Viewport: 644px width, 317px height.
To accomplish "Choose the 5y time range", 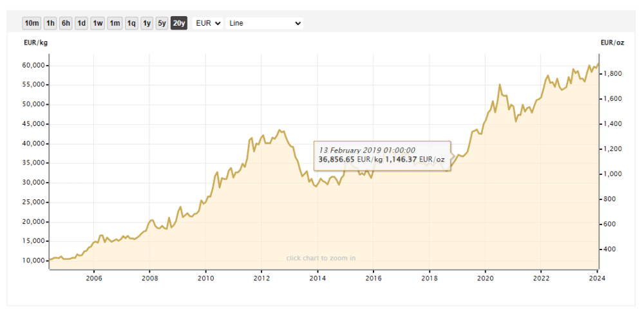I will pos(162,23).
